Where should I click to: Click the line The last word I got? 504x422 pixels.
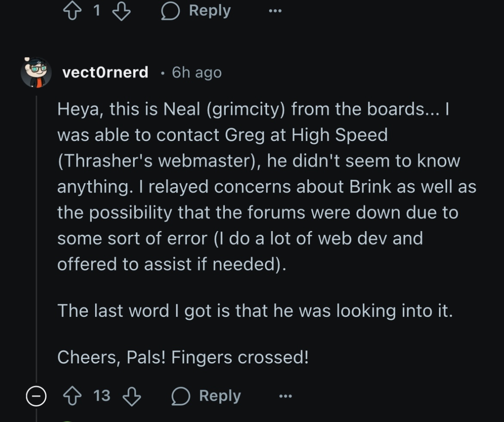click(255, 311)
